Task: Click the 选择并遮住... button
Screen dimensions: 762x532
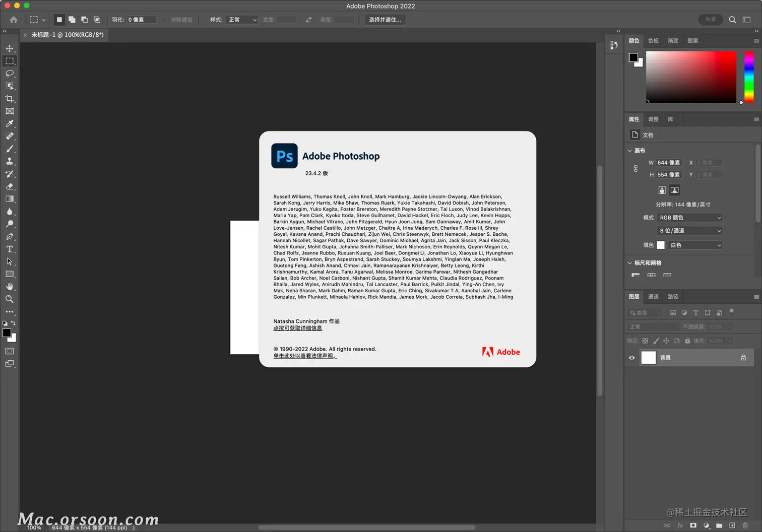Action: (385, 20)
